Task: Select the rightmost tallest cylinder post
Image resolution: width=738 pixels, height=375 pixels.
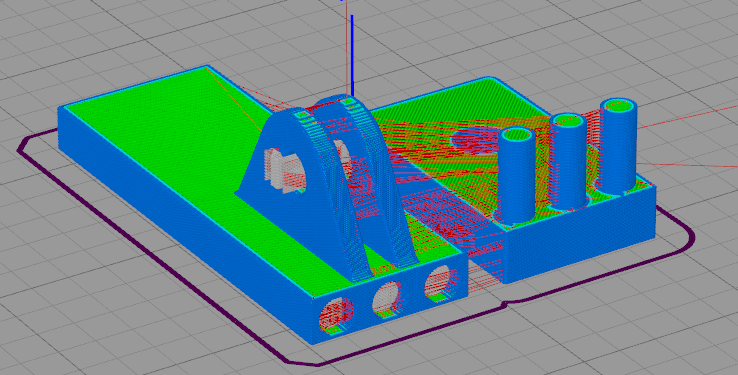Action: click(x=618, y=147)
